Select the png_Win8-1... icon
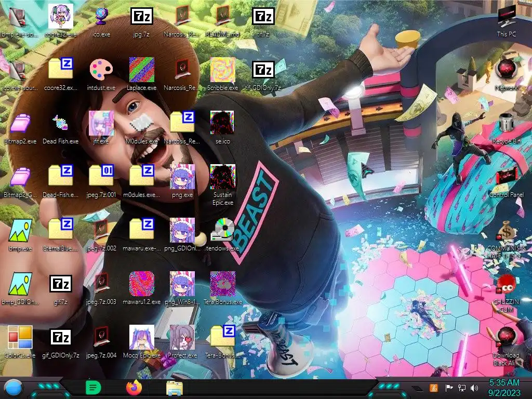 click(182, 284)
